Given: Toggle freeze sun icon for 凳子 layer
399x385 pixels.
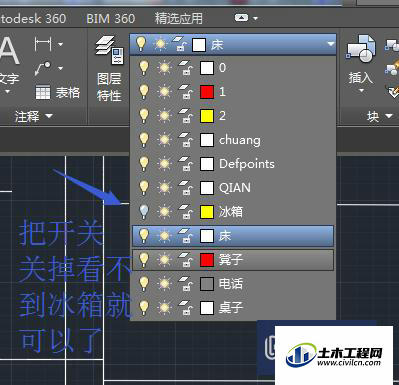Looking at the screenshot, I should pyautogui.click(x=164, y=259).
